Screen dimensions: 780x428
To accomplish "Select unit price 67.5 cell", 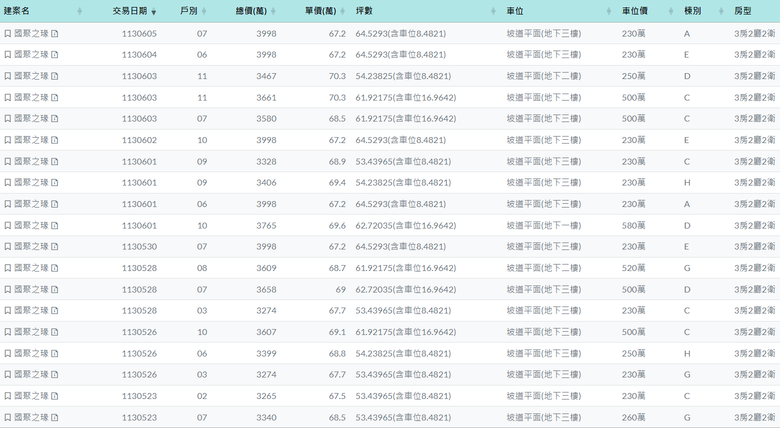I will point(337,396).
